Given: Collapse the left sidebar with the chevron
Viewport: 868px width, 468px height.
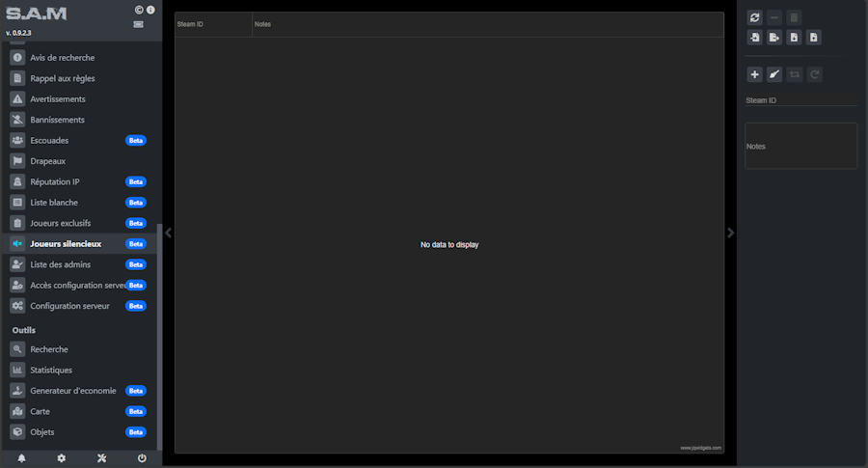Looking at the screenshot, I should 168,233.
